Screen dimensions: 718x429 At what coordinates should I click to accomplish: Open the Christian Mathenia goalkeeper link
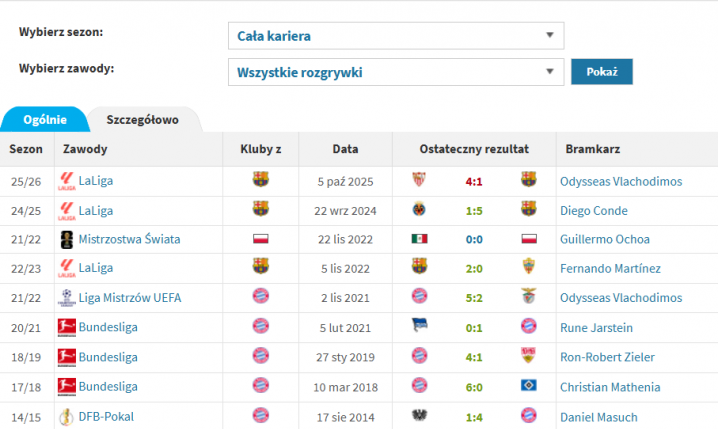click(612, 387)
